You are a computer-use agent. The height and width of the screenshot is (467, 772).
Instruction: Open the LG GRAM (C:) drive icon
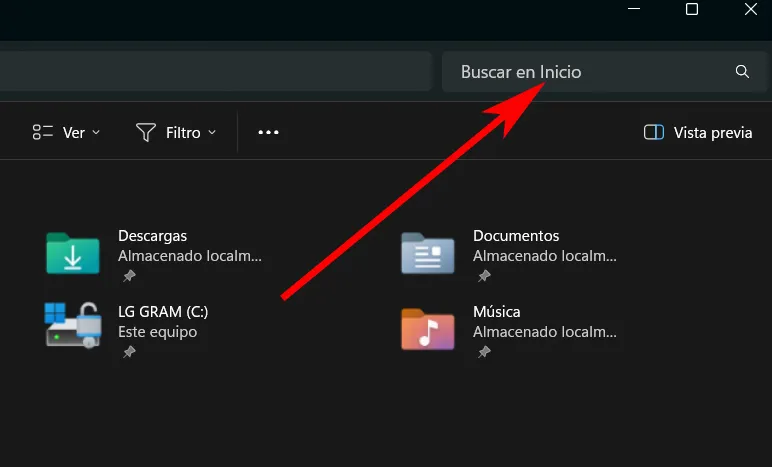click(73, 325)
